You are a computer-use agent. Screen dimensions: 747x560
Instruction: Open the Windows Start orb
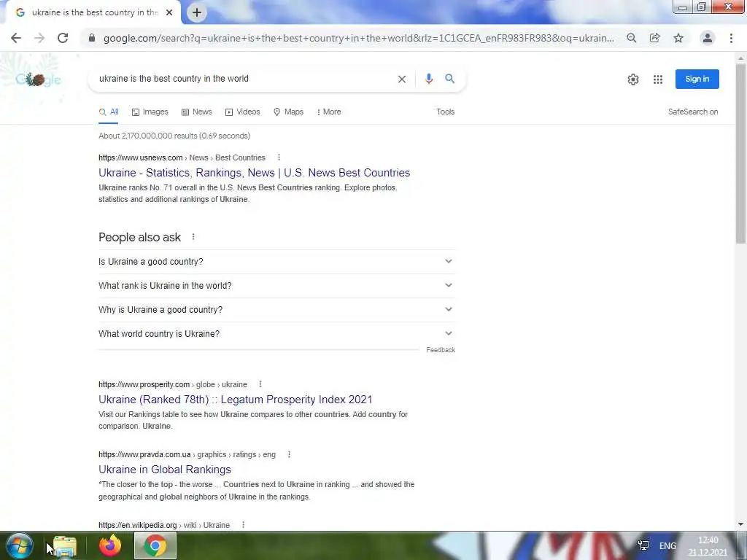pos(19,545)
